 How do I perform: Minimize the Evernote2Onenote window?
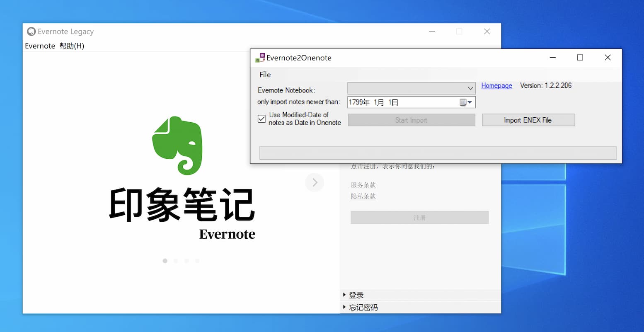point(552,58)
